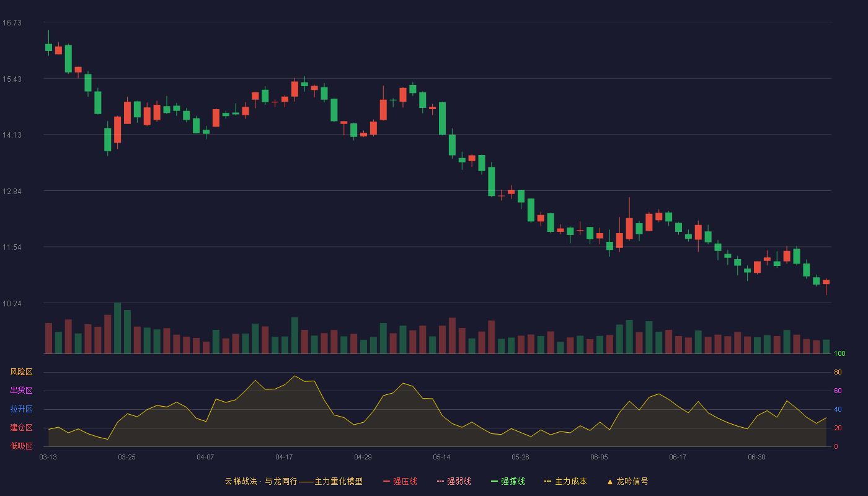The height and width of the screenshot is (496, 868).
Task: Click the 14.13 price axis label
Action: coord(12,135)
